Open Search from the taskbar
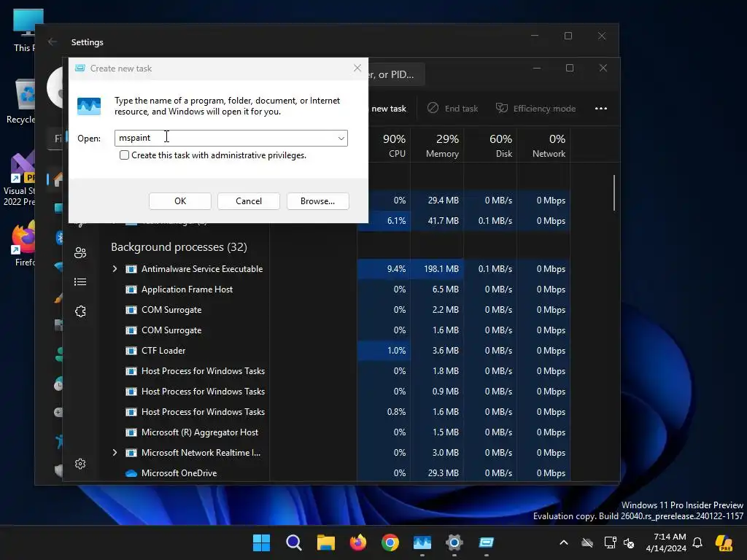This screenshot has height=560, width=747. click(x=293, y=542)
